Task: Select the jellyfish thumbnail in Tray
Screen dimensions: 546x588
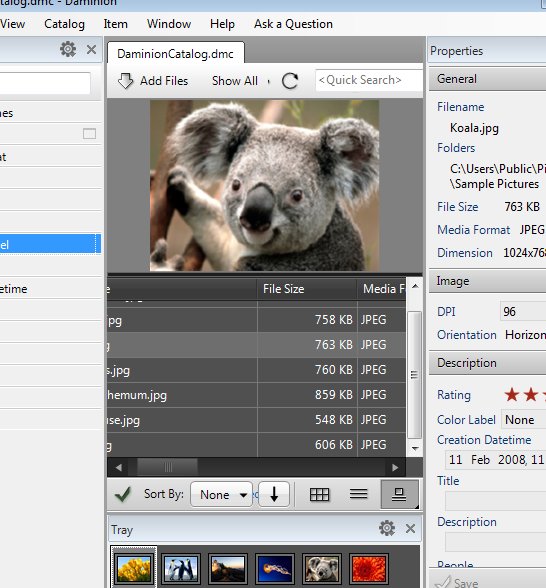Action: pos(274,568)
